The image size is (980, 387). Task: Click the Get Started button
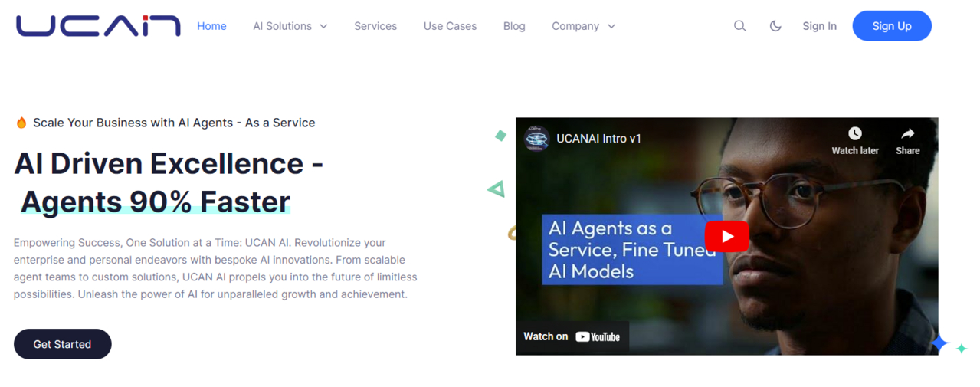pyautogui.click(x=62, y=344)
